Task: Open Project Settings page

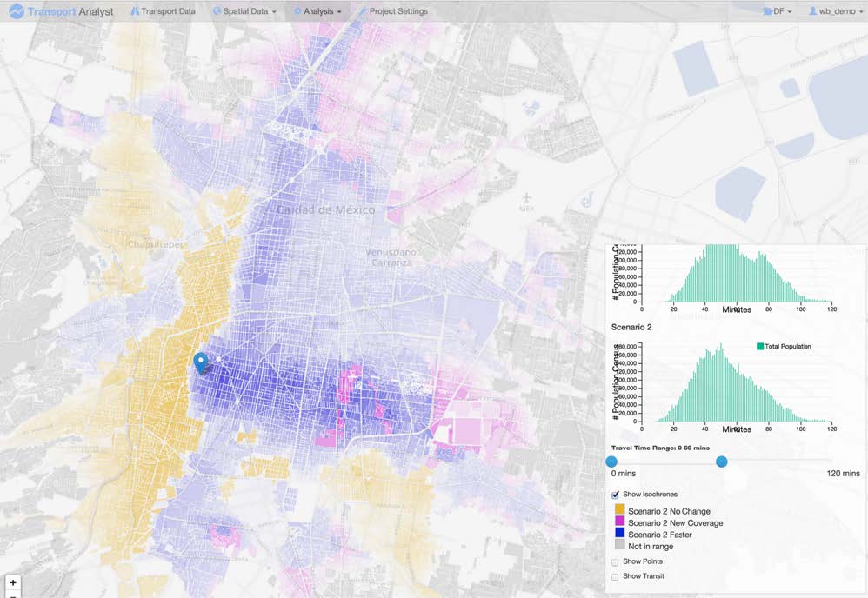Action: pos(393,11)
